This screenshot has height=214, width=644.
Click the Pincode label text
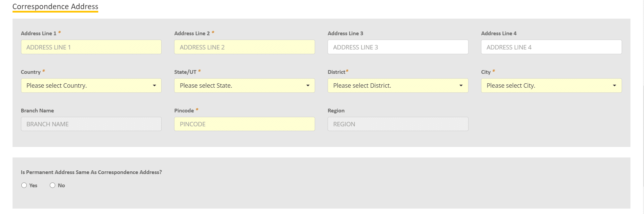[184, 111]
